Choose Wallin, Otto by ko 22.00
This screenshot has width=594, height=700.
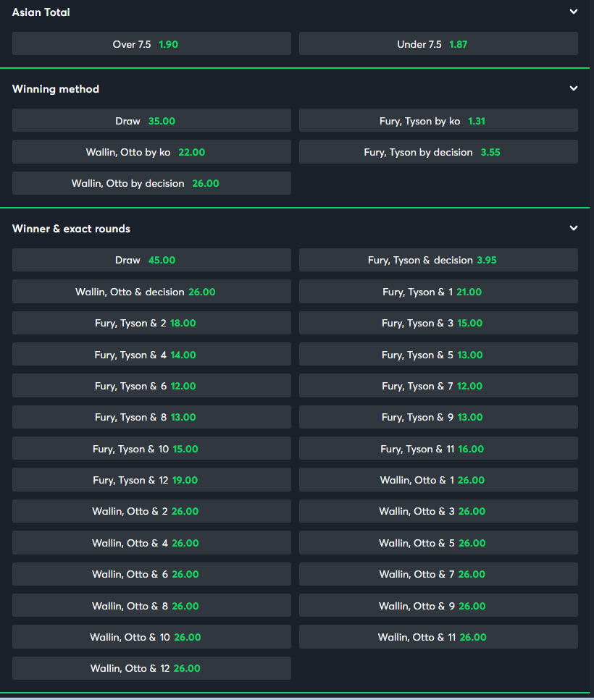pyautogui.click(x=151, y=152)
